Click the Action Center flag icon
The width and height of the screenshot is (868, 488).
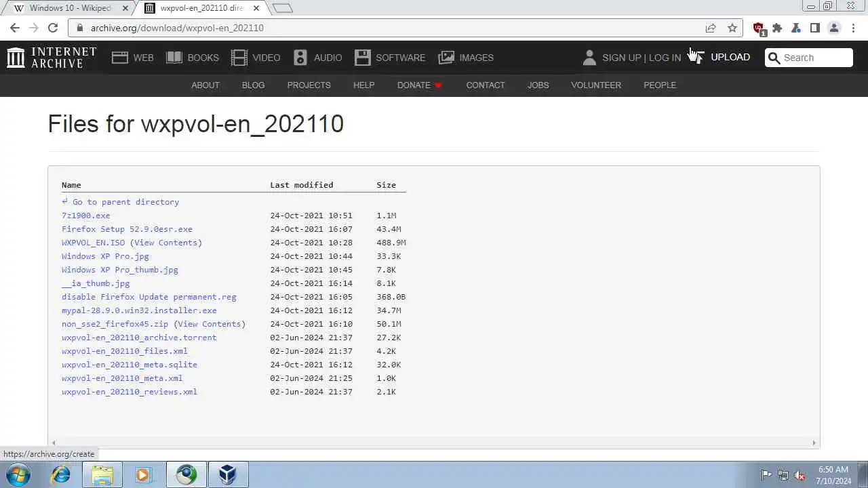(x=766, y=475)
